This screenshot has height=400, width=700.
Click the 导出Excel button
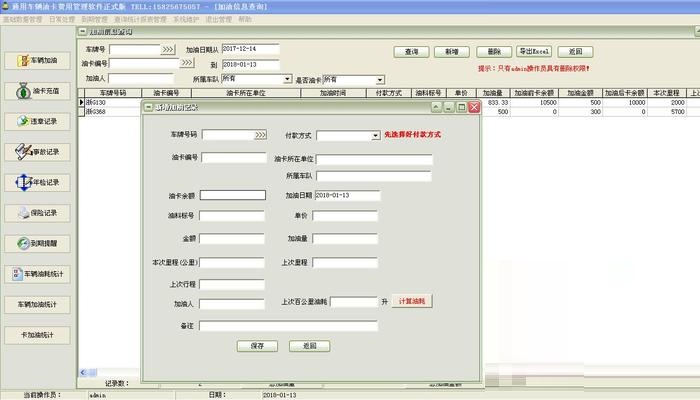pos(534,51)
